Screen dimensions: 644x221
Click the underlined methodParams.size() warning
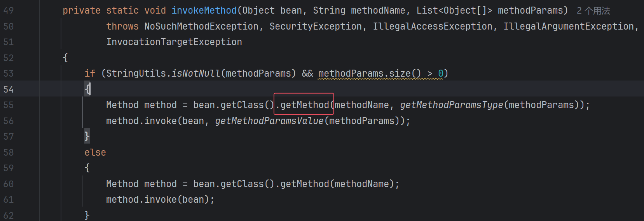(x=369, y=74)
